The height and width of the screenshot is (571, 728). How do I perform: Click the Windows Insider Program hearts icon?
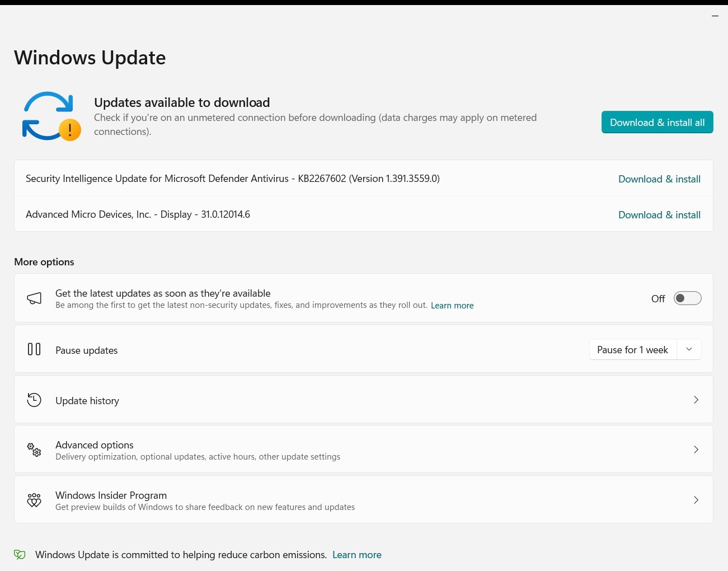click(34, 500)
